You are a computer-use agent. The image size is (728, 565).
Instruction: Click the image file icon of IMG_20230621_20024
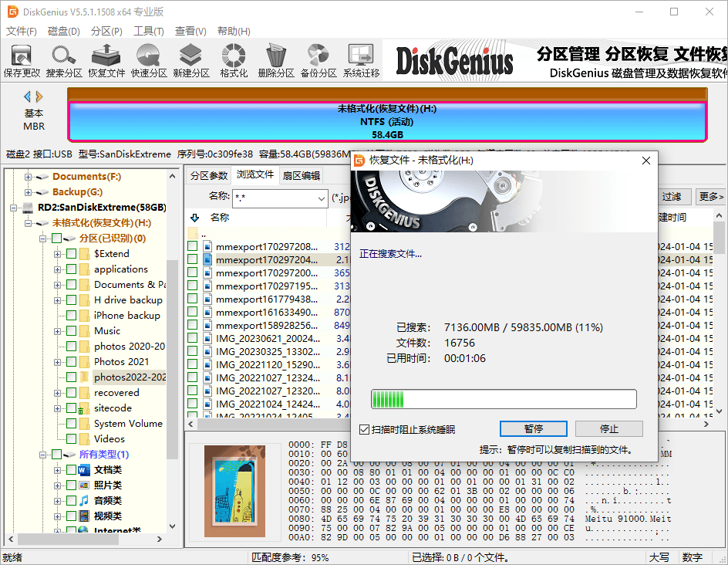207,339
